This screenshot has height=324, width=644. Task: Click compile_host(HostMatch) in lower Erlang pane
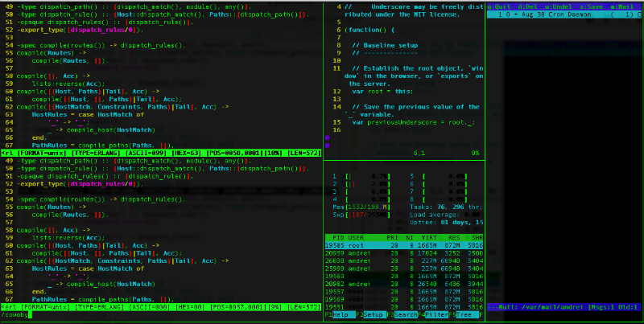click(x=111, y=284)
